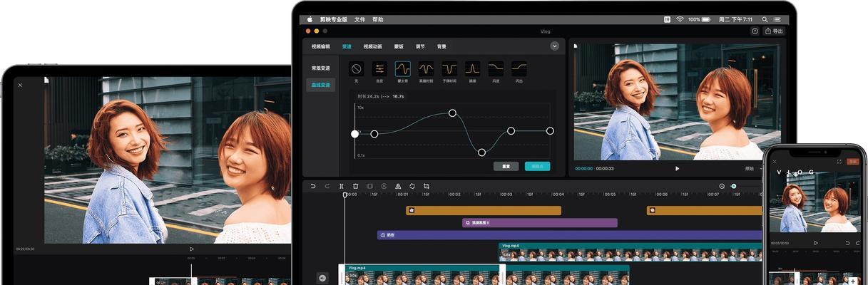Click the rotate icon in the timeline toolbar
This screenshot has width=868, height=285.
[x=412, y=186]
